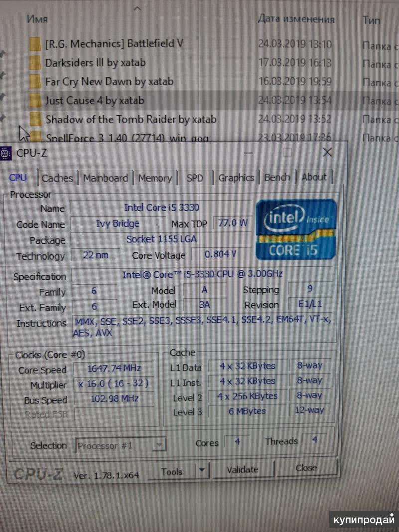This screenshot has height=532, width=399.
Task: Select the Just Cause 4 folder icon
Action: pyautogui.click(x=35, y=100)
